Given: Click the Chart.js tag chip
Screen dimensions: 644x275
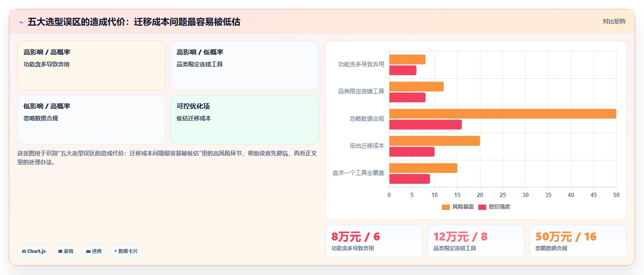Looking at the screenshot, I should click(x=34, y=251).
